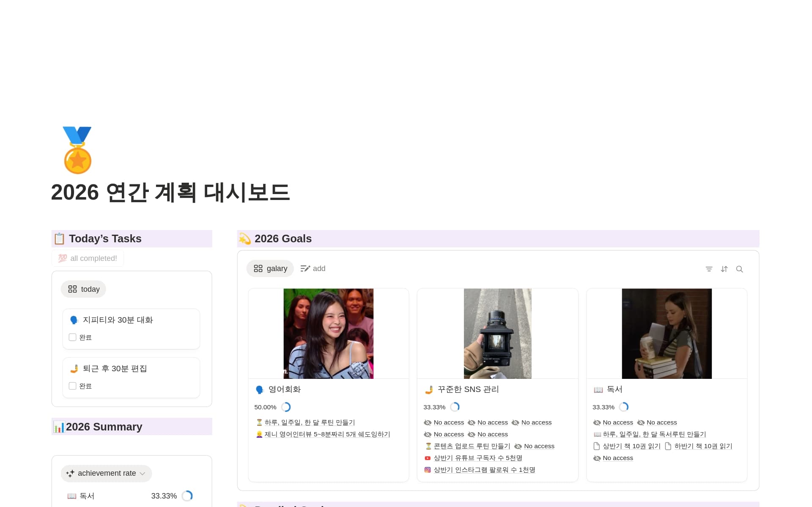Open the 하반기 책 10권 읽기 link
812x507 pixels.
(703, 446)
